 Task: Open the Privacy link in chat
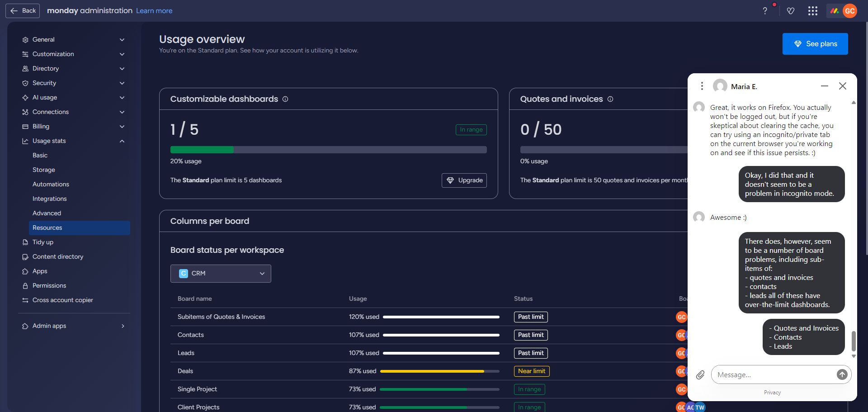[772, 393]
